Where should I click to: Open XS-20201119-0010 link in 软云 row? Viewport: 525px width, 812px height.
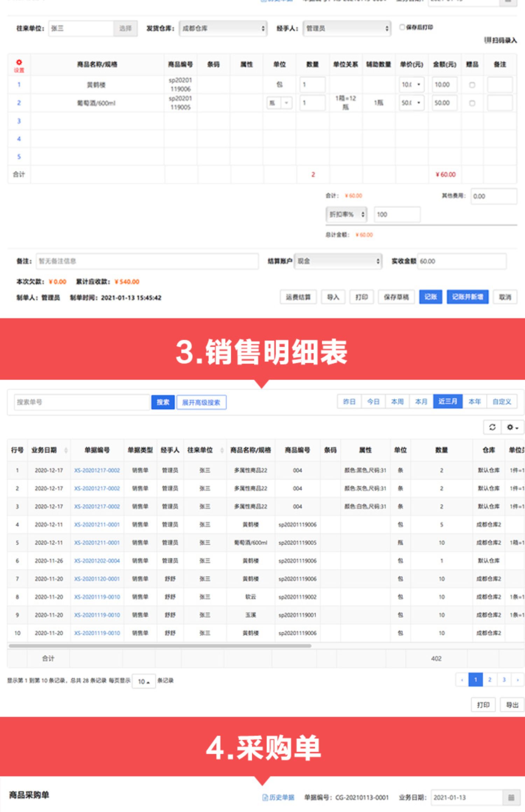click(97, 597)
